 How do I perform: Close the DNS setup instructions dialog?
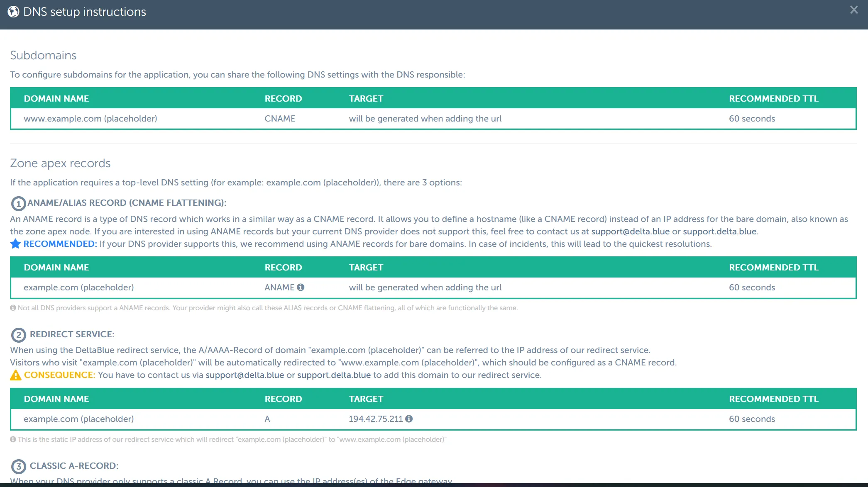(x=853, y=10)
